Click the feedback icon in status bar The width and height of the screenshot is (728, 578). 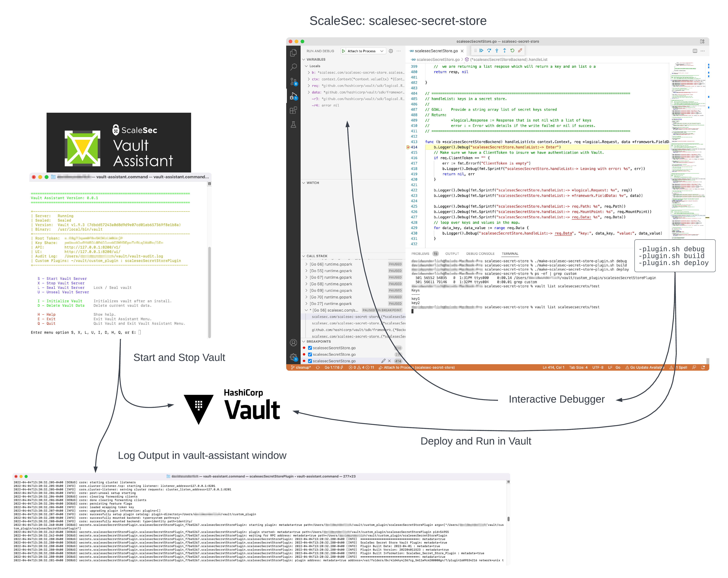click(694, 368)
